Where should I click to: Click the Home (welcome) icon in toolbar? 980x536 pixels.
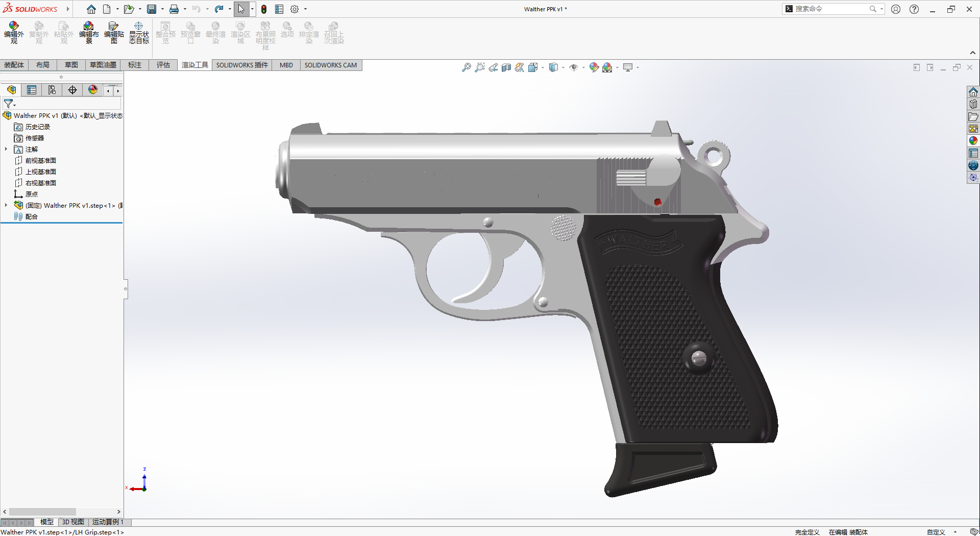point(91,9)
